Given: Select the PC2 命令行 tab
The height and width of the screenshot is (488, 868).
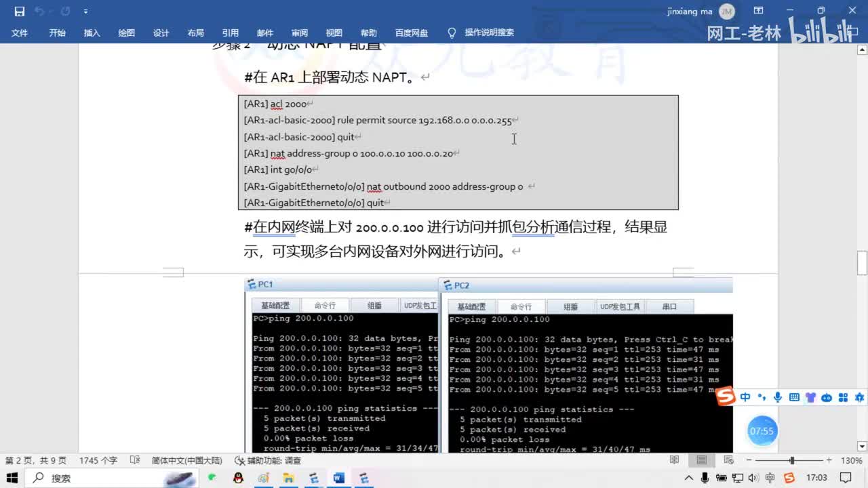Looking at the screenshot, I should point(521,306).
